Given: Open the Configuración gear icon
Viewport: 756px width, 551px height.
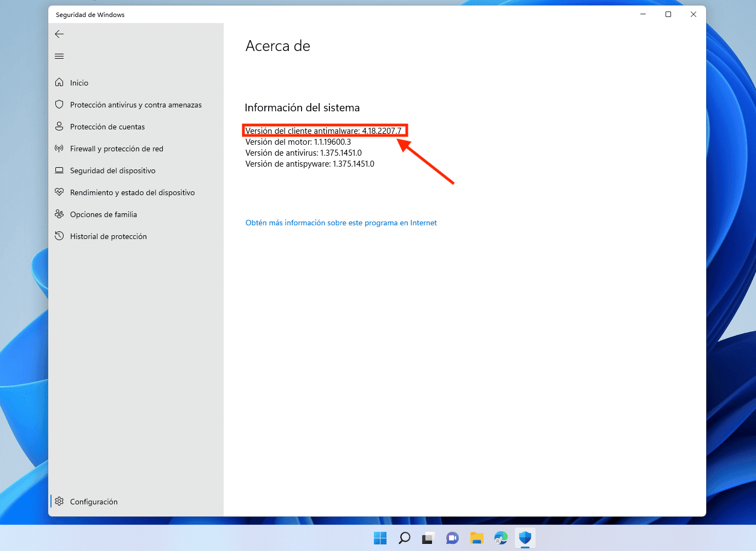Looking at the screenshot, I should (x=59, y=501).
